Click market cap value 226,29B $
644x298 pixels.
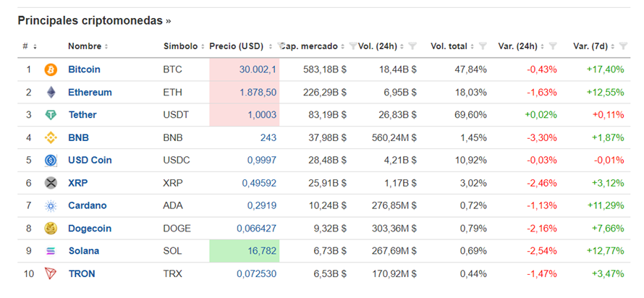(x=325, y=93)
